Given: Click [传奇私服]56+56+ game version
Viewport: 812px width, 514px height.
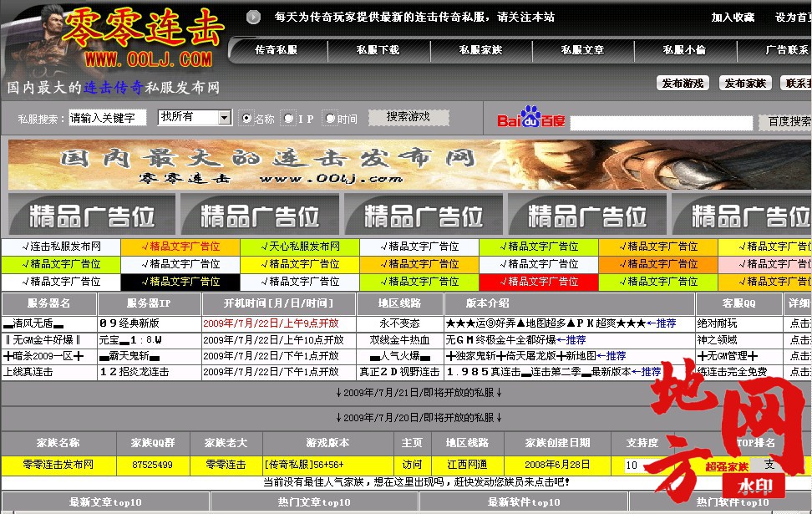Looking at the screenshot, I should tap(304, 465).
